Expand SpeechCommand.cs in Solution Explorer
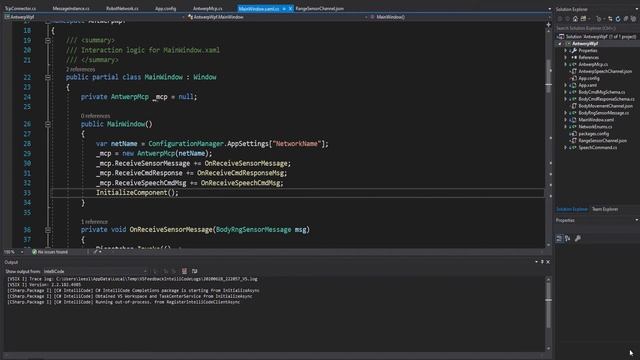 pyautogui.click(x=566, y=148)
